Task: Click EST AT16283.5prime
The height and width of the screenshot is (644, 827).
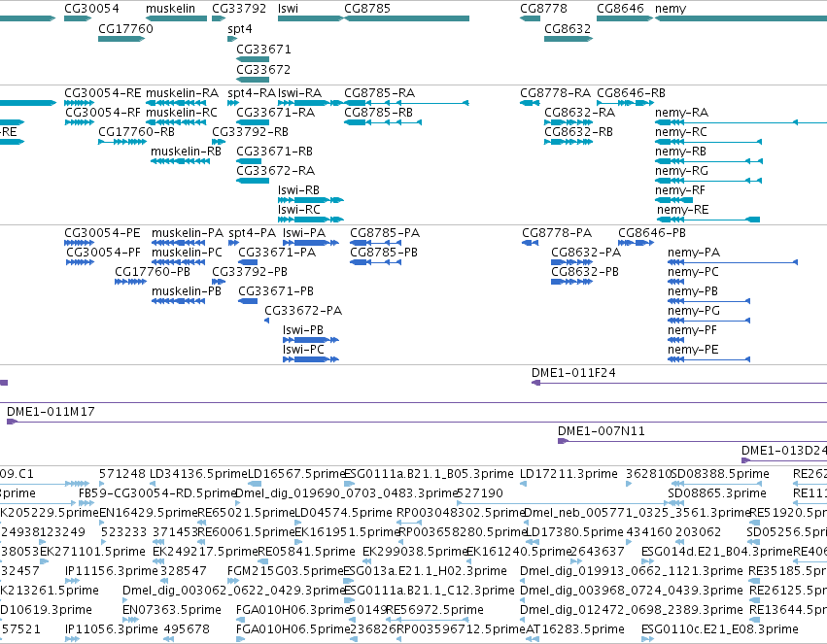Action: point(575,629)
